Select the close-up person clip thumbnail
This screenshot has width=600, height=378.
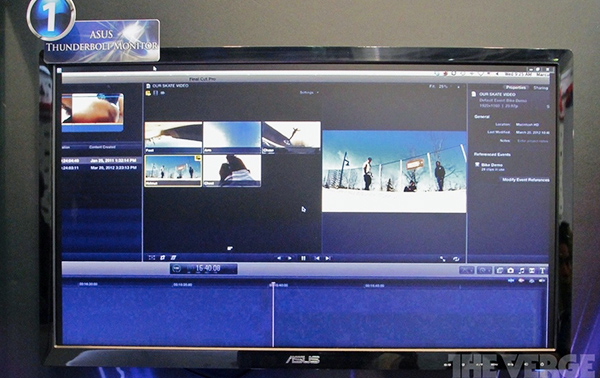232,171
